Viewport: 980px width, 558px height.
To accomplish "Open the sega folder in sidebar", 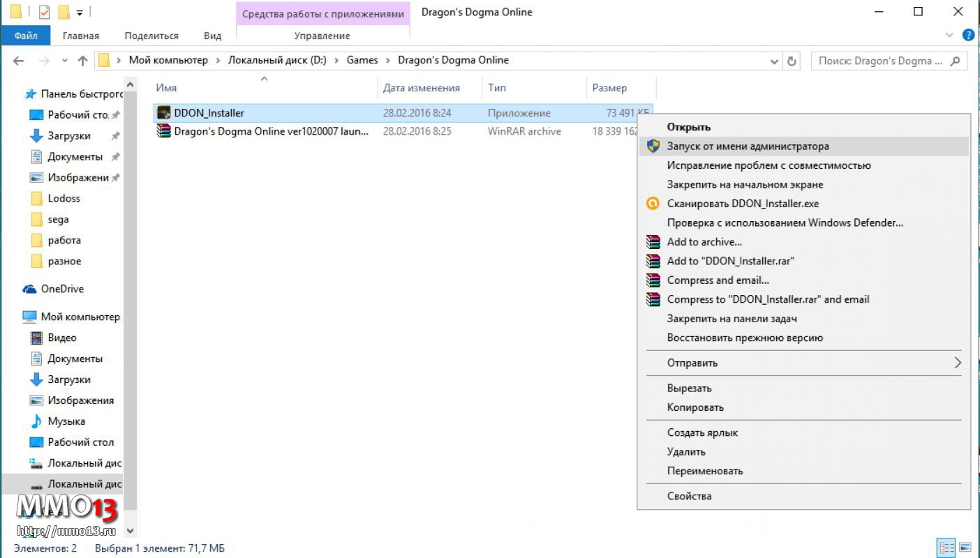I will point(58,219).
